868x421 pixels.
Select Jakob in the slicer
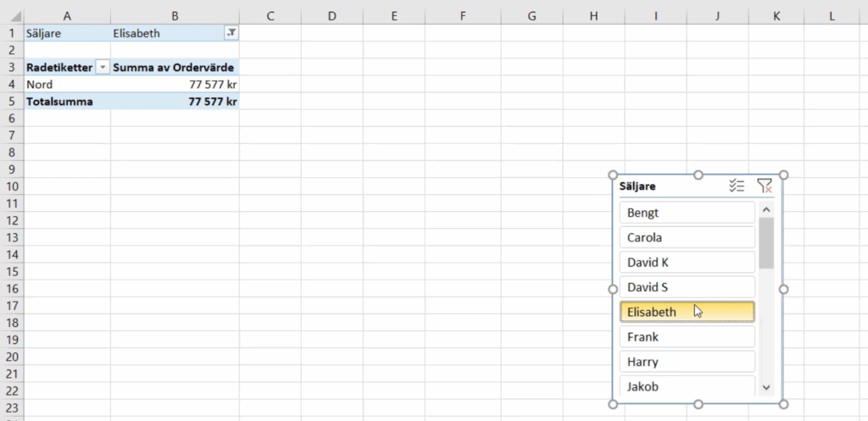point(687,386)
